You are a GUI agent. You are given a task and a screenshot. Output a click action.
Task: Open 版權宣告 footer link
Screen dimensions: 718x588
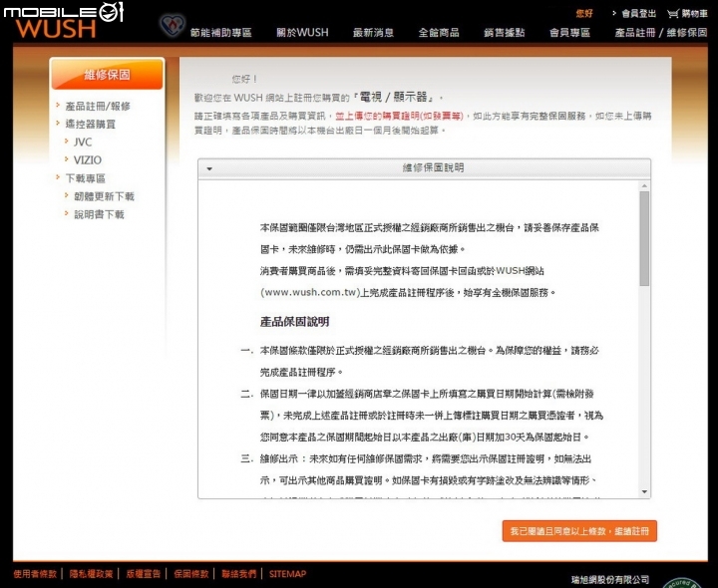(x=144, y=574)
